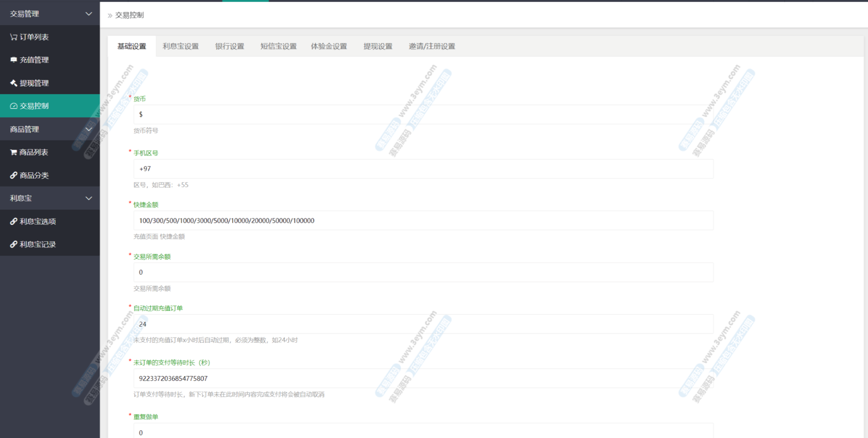The image size is (868, 438).
Task: Go to the 体验金设置 tab
Action: [x=329, y=46]
